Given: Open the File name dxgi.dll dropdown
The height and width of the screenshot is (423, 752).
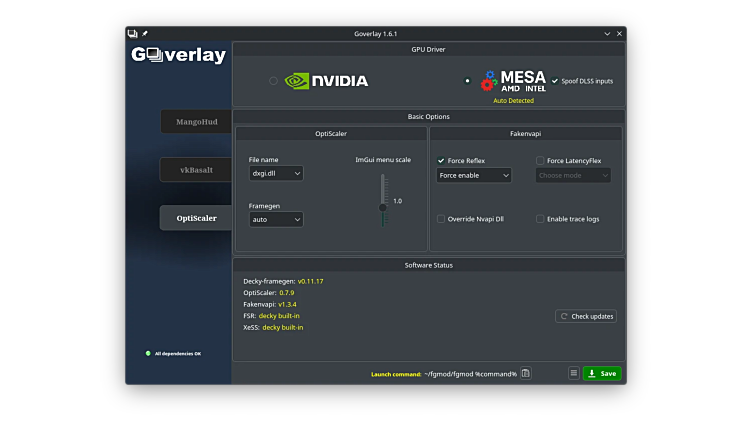Looking at the screenshot, I should coord(276,174).
